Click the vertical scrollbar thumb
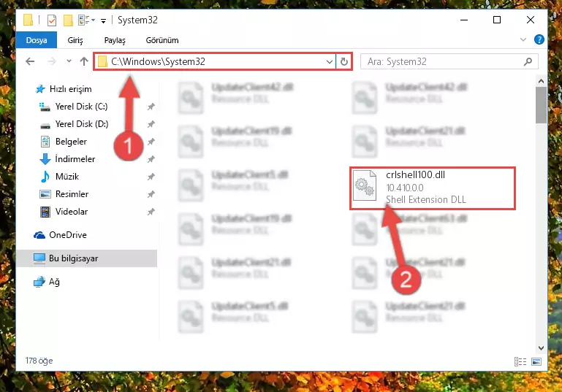562x392 pixels. 541,105
